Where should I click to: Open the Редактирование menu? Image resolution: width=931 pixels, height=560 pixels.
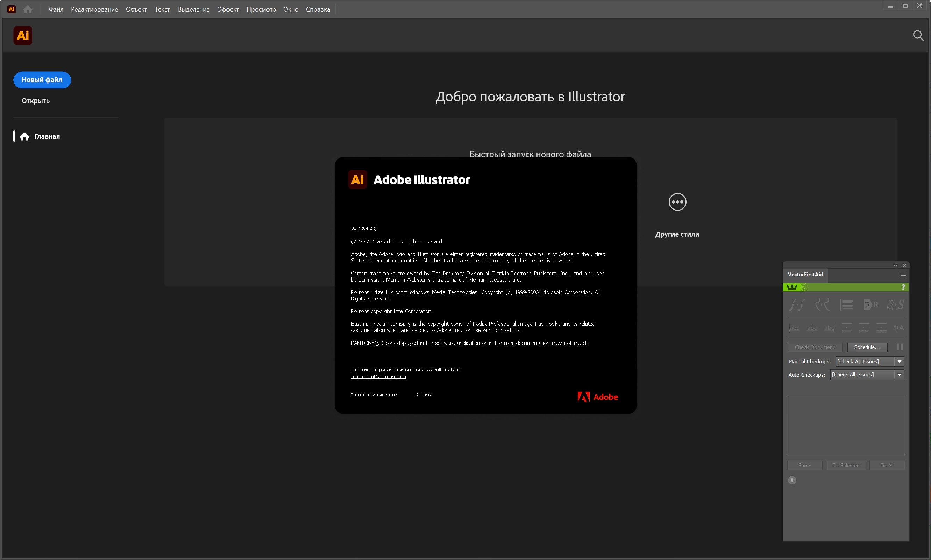click(94, 9)
